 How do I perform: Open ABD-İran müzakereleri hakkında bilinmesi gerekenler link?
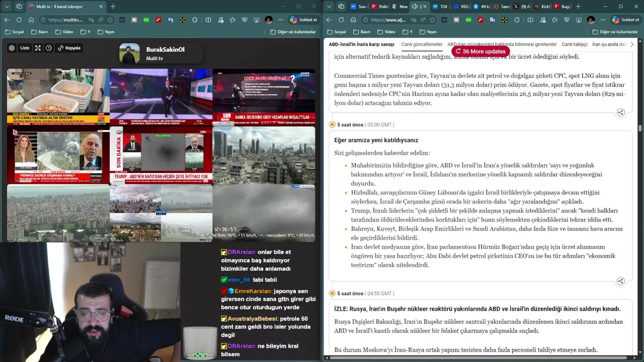click(502, 44)
